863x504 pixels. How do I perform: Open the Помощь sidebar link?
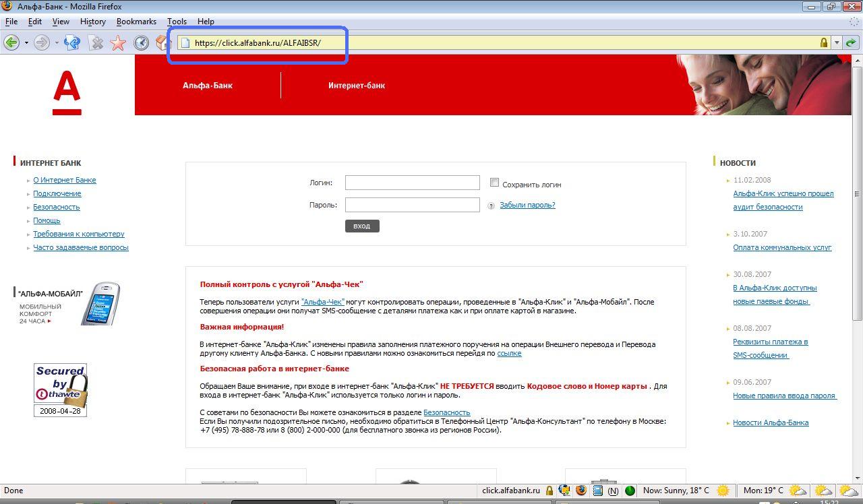[x=47, y=220]
